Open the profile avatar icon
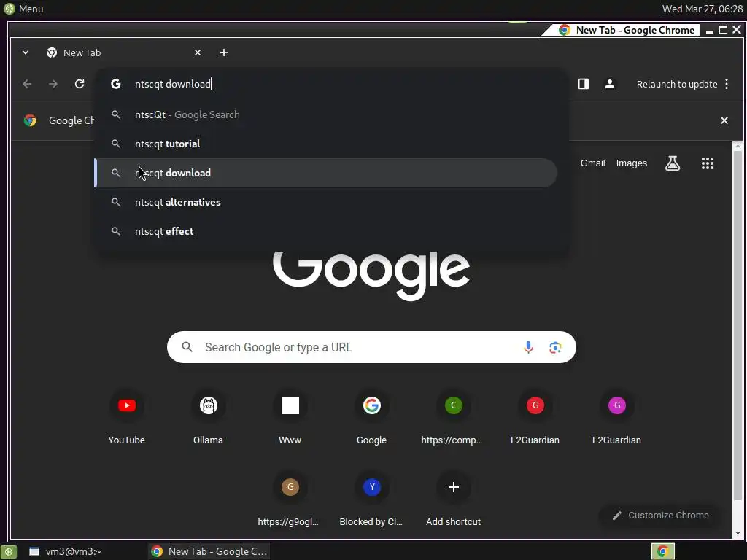747x560 pixels. (609, 84)
